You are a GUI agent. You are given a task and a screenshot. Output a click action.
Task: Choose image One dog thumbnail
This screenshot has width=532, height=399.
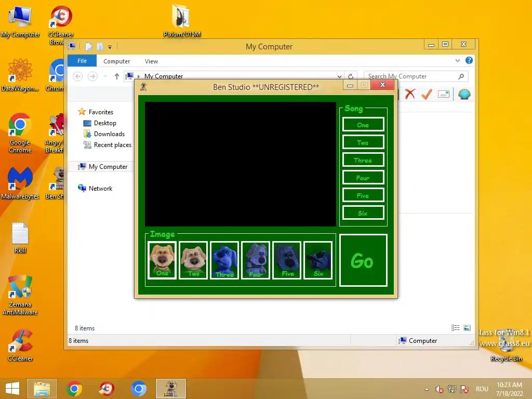click(162, 260)
